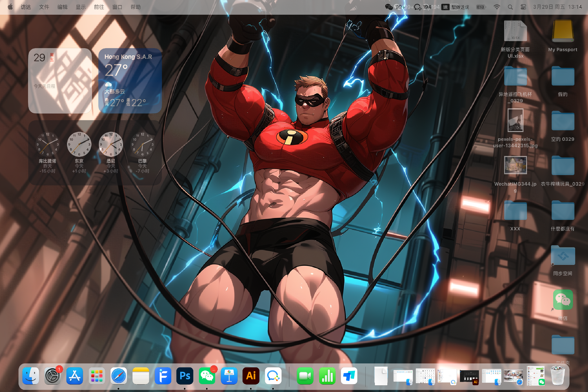Open Photoshop from the Dock
Image resolution: width=588 pixels, height=392 pixels.
[x=185, y=376]
